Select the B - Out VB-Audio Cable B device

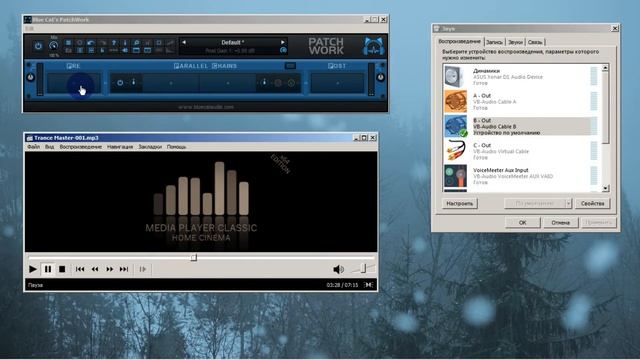521,127
